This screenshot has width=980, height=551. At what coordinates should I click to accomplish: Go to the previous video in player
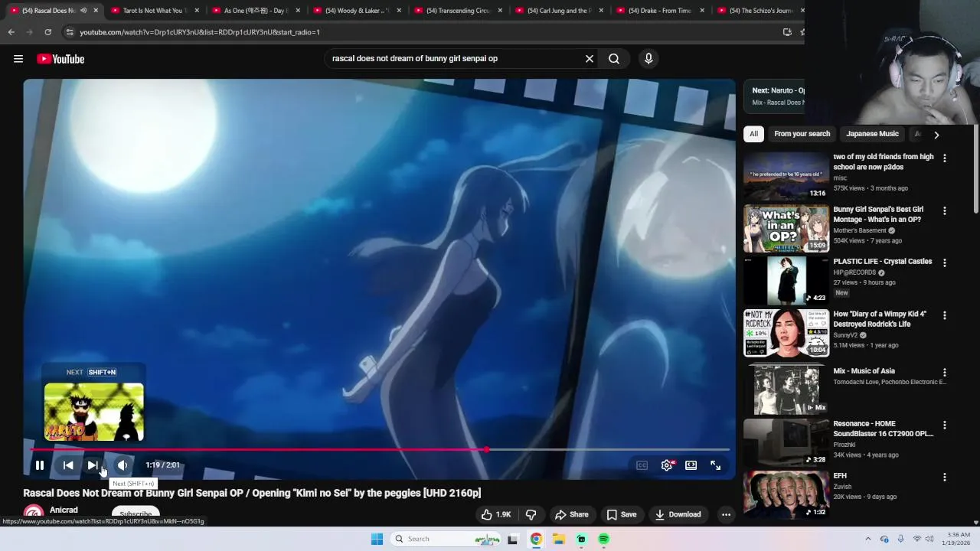(68, 465)
